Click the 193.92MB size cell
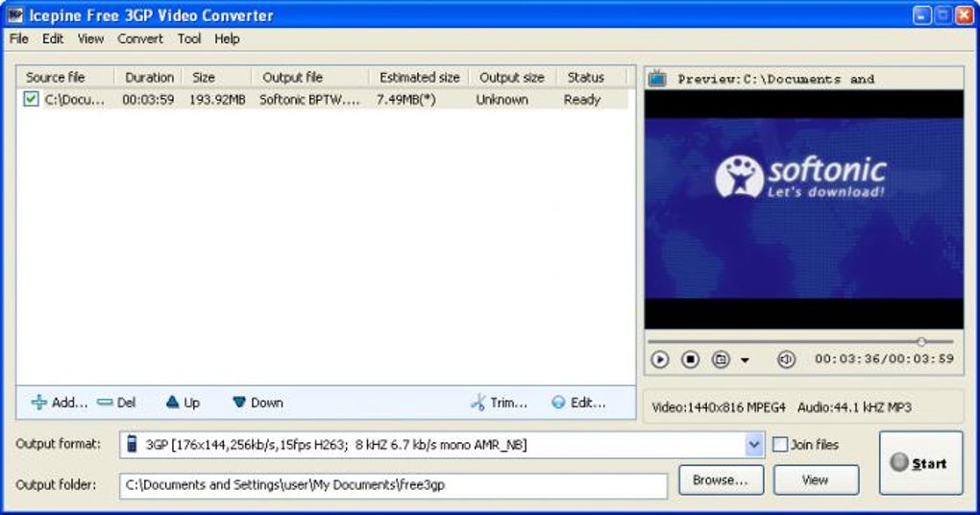980x515 pixels. (x=217, y=99)
